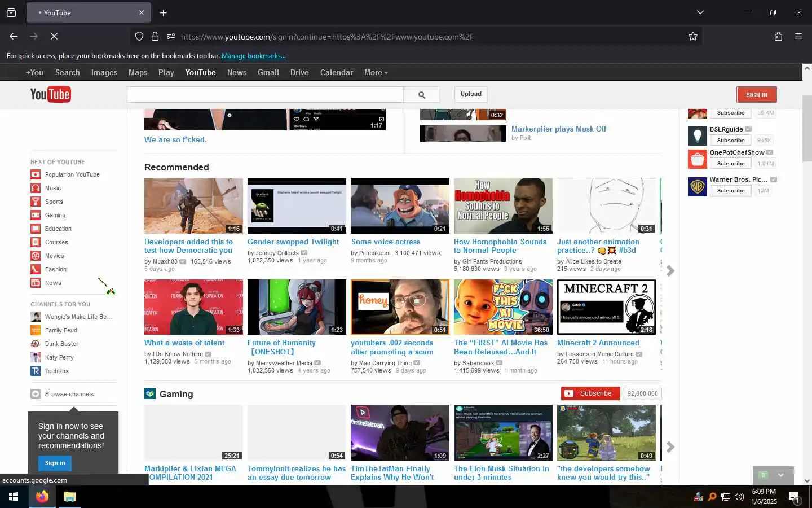Open the Firefox application menu
The width and height of the screenshot is (812, 508).
point(798,36)
